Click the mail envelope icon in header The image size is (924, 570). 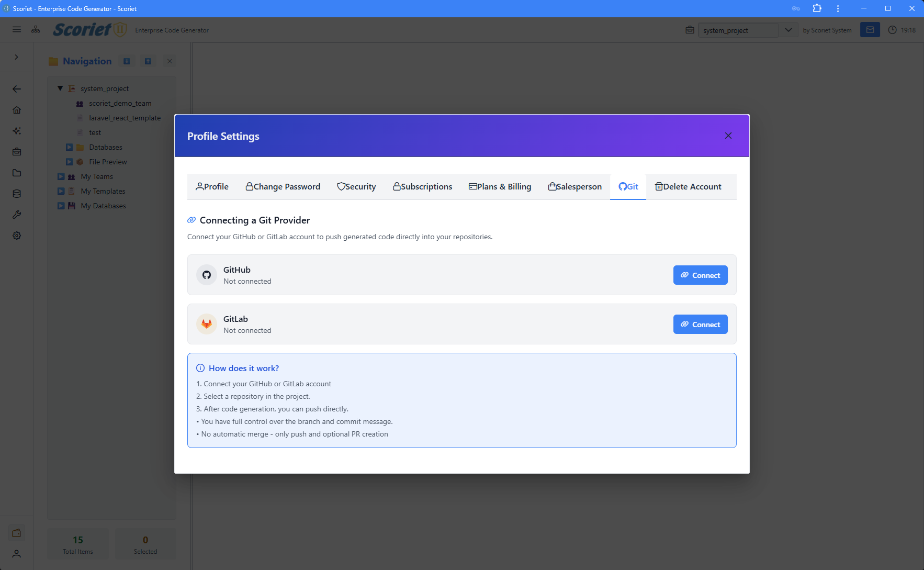(870, 30)
